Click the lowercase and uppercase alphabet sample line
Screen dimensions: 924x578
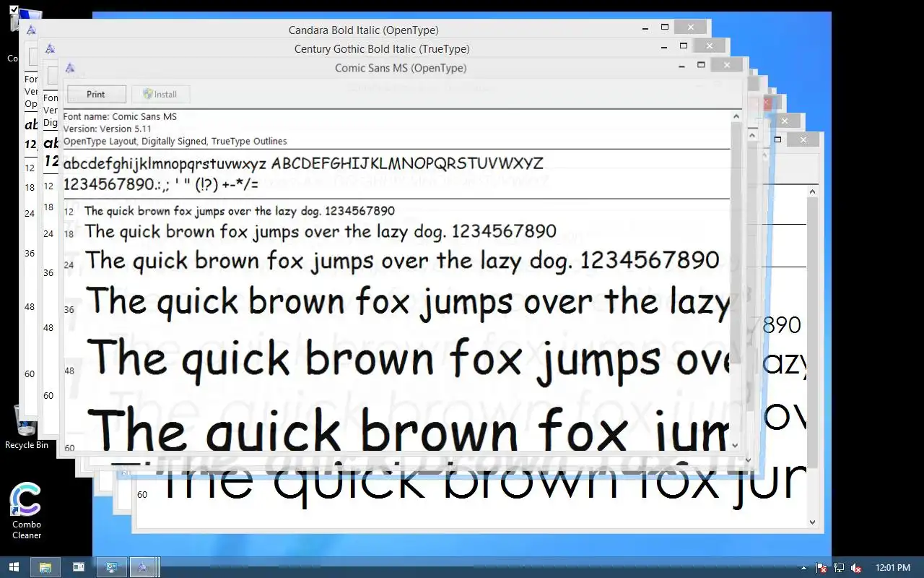[303, 163]
